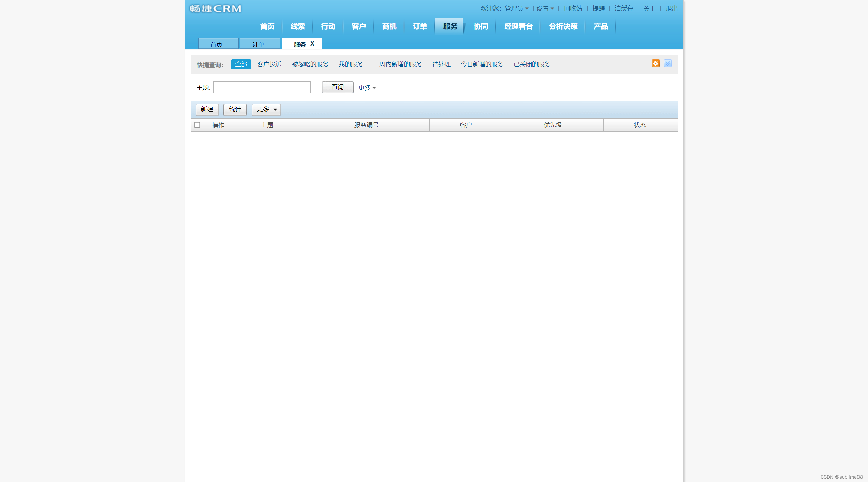Screen dimensions: 868x482
Task: Click the 查询 search button
Action: click(338, 87)
